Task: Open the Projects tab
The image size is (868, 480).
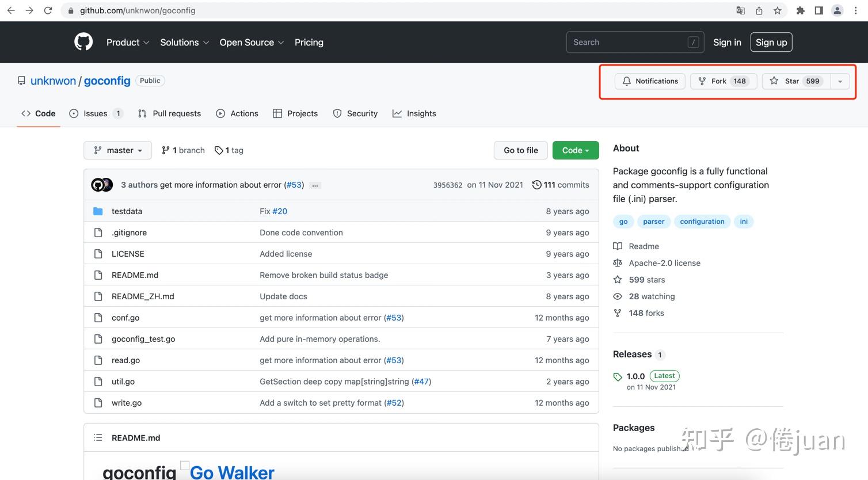Action: point(295,113)
